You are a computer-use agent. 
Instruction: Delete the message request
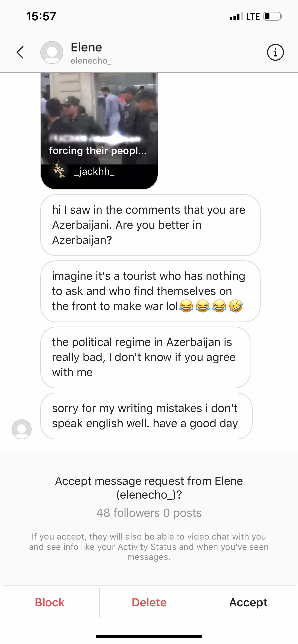(x=149, y=603)
